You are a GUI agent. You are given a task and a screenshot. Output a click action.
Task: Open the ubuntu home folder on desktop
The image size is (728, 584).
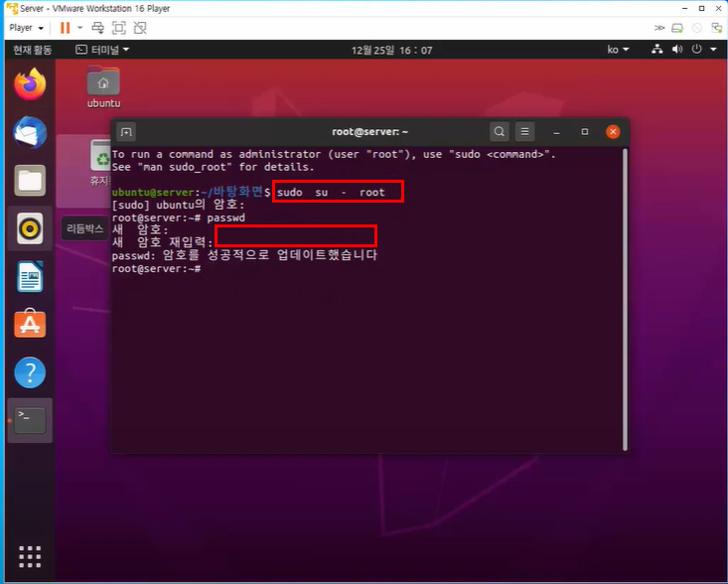[103, 87]
